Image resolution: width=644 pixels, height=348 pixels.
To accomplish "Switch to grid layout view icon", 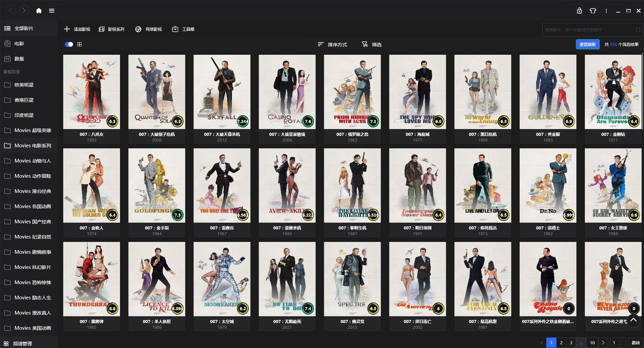I will [79, 44].
